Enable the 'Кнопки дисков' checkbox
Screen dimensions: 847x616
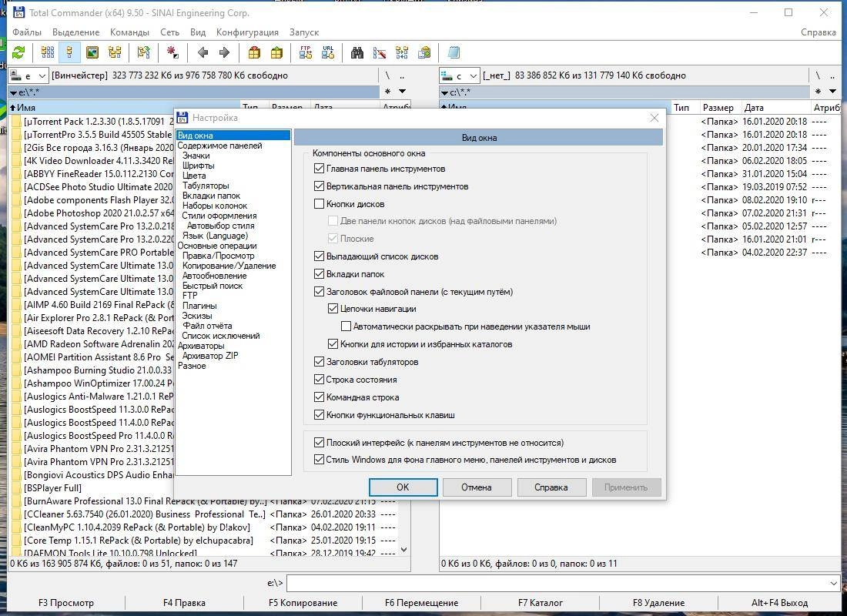click(319, 204)
